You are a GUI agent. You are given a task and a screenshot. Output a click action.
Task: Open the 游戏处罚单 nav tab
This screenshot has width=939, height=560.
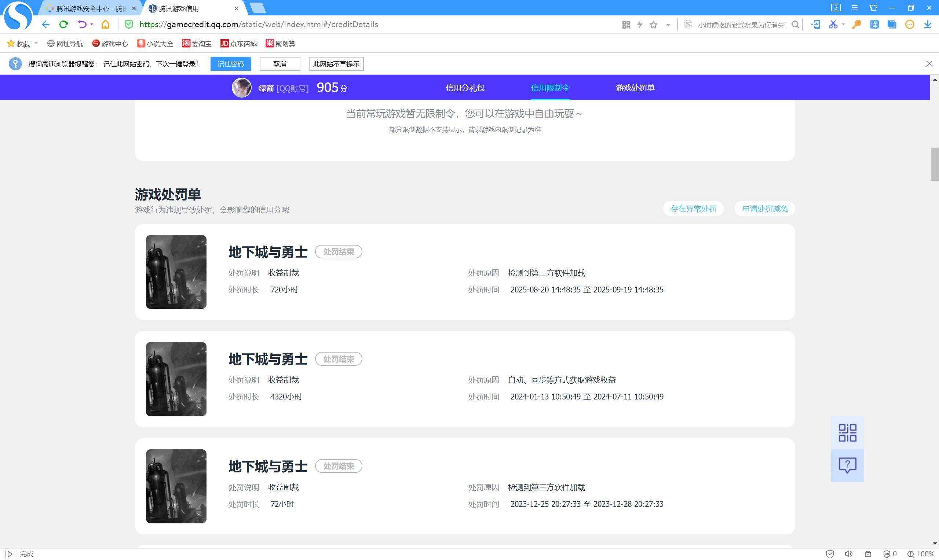635,88
